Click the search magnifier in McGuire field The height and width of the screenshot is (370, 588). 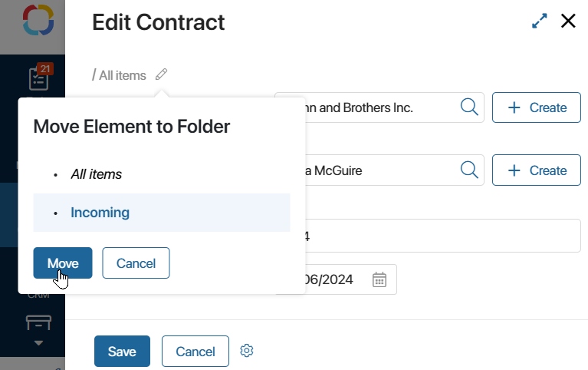469,170
